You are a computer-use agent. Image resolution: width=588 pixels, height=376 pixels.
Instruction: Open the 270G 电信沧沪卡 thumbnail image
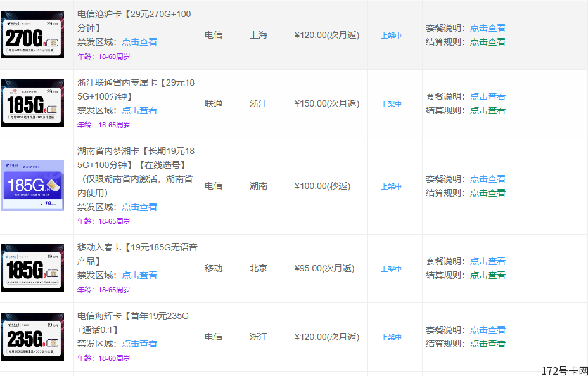pos(32,35)
